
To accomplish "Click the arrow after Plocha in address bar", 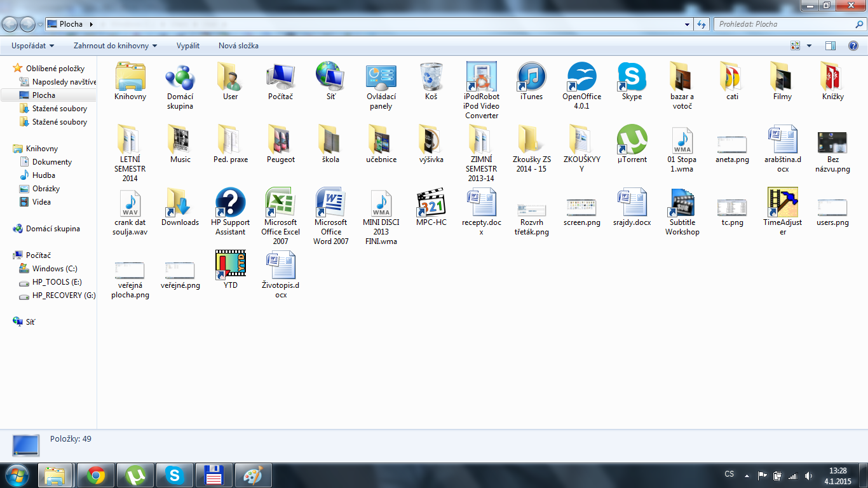I will [x=92, y=24].
